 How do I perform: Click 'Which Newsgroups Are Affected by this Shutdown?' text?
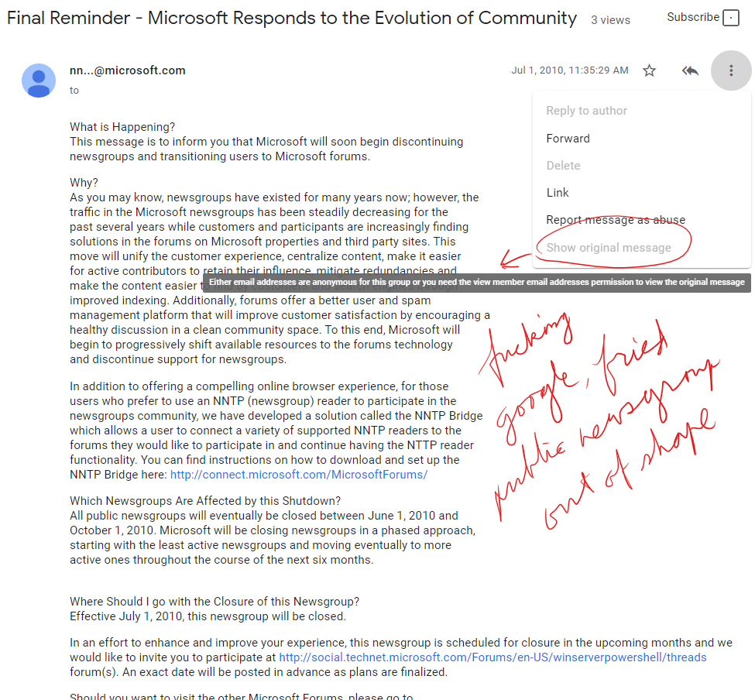(205, 501)
